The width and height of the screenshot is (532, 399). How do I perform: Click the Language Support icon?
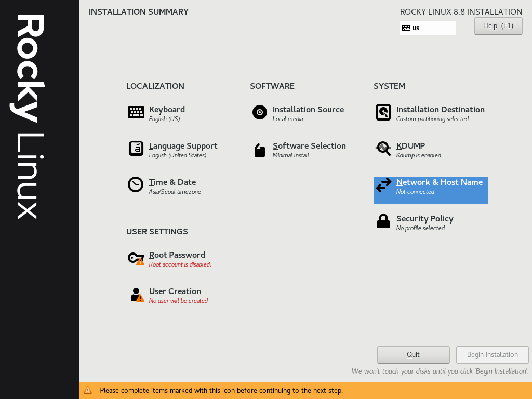136,149
